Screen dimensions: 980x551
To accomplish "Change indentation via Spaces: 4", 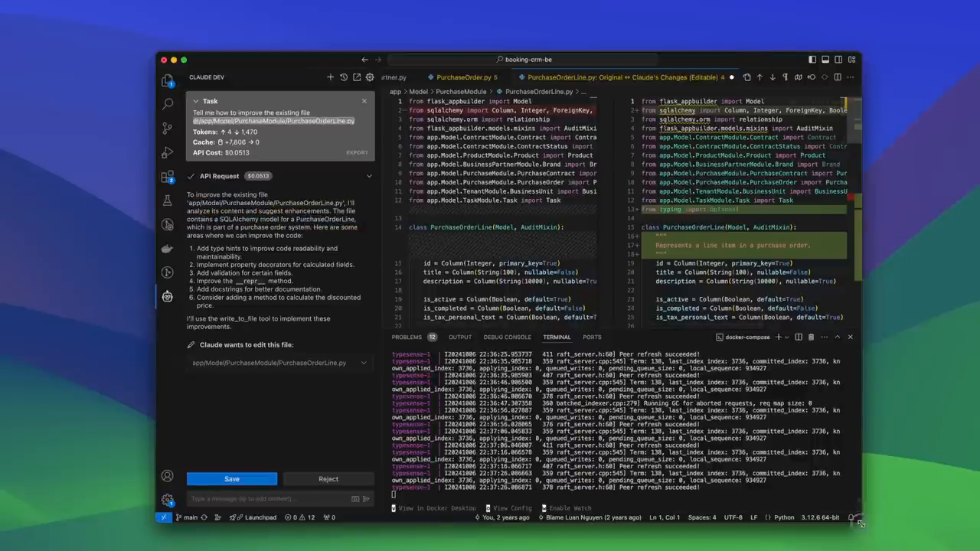I will pyautogui.click(x=702, y=517).
